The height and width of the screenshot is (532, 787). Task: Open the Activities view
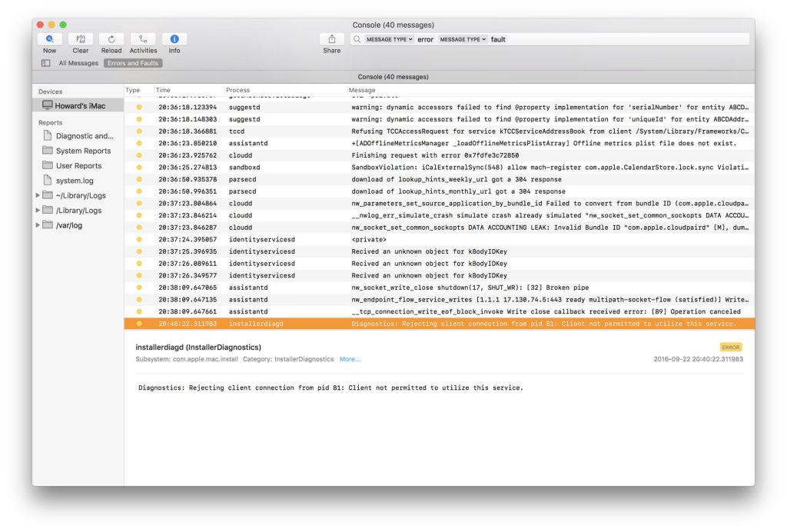click(143, 39)
